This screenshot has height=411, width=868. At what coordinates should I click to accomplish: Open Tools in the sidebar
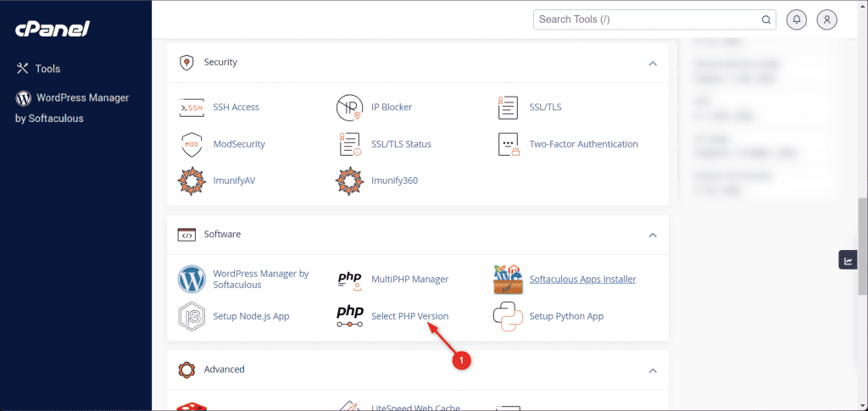click(47, 69)
